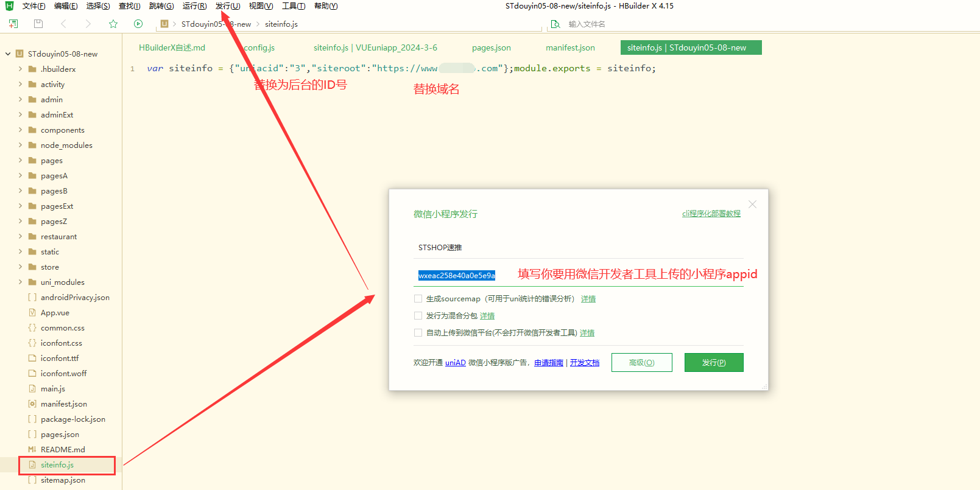
Task: Close the 微信小程序发行 dialog
Action: 752,205
